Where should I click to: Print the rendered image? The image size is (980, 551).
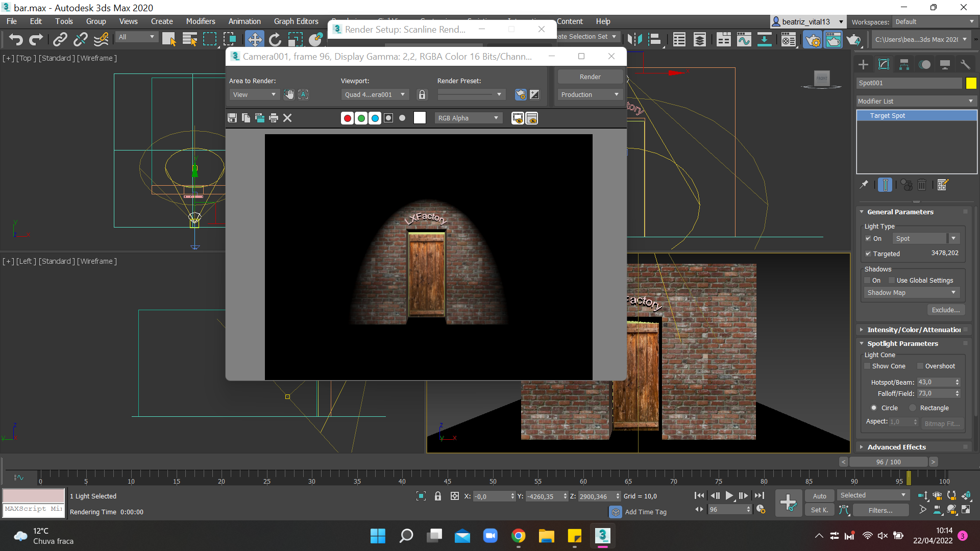274,118
